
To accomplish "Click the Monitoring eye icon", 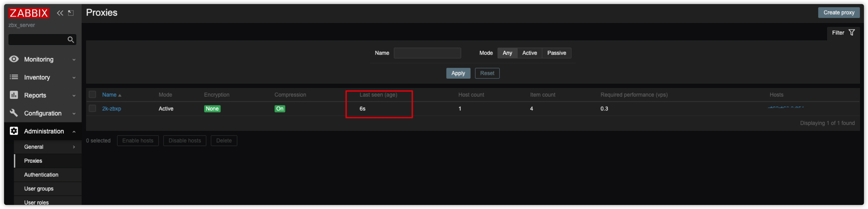I will (14, 59).
